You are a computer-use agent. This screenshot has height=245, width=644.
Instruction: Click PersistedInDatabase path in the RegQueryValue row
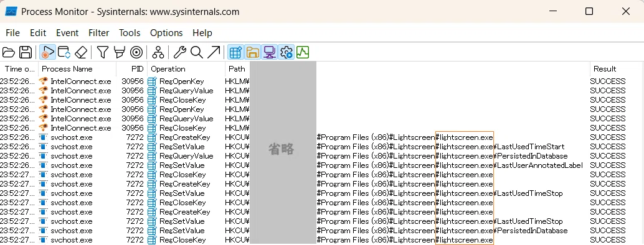pyautogui.click(x=533, y=156)
